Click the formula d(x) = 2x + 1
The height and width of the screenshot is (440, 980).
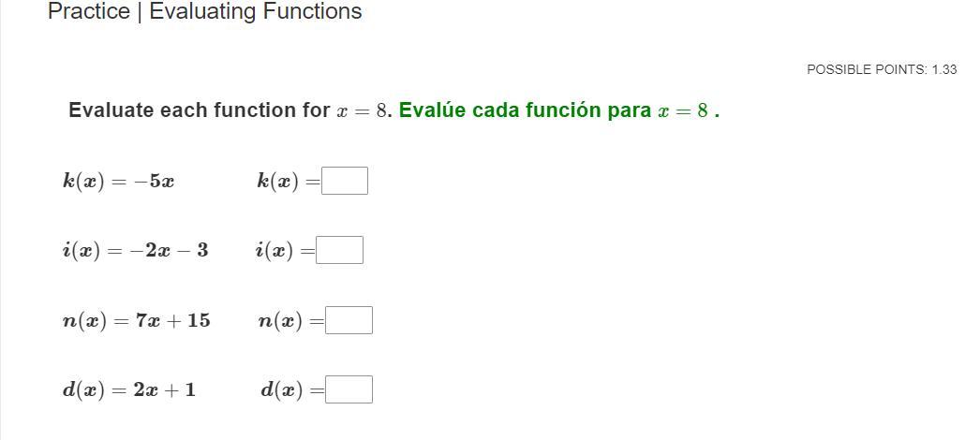(x=128, y=389)
